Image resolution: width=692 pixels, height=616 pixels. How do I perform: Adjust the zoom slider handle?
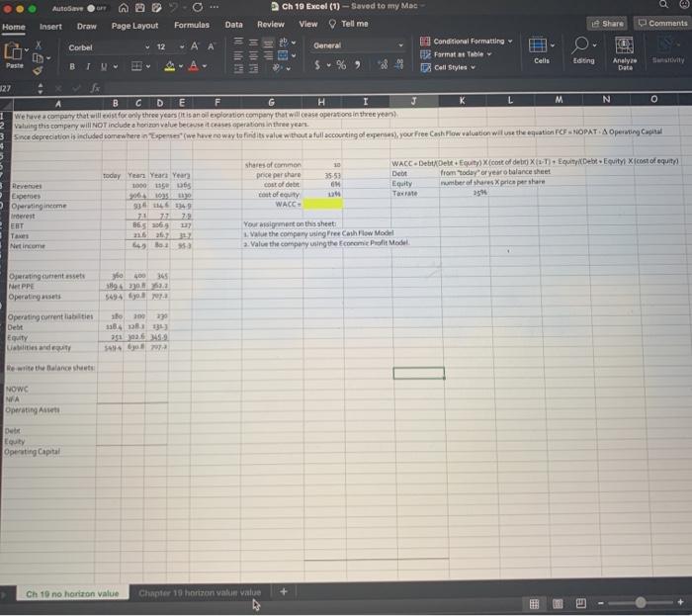coord(641,602)
